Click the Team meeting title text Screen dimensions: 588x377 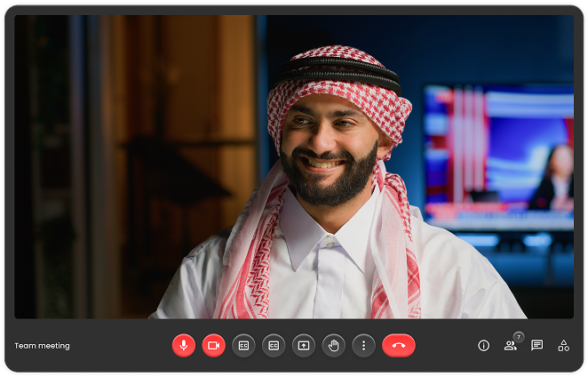point(42,346)
